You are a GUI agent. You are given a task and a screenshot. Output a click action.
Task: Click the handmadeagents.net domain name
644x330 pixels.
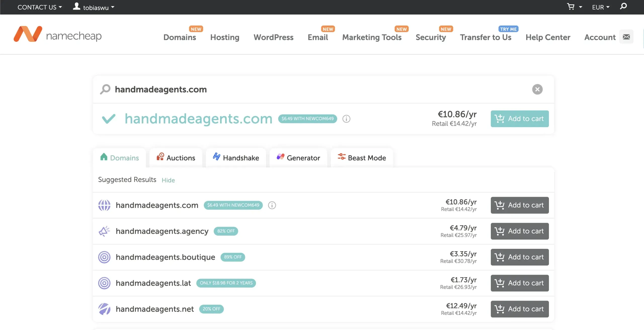(x=155, y=309)
